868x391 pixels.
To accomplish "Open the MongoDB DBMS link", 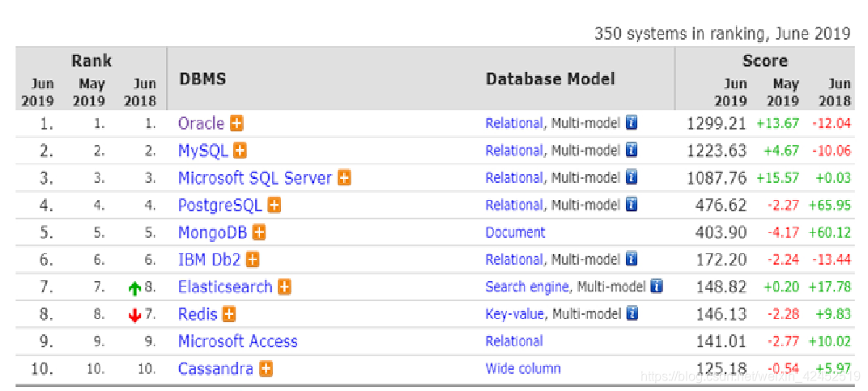I will (212, 232).
